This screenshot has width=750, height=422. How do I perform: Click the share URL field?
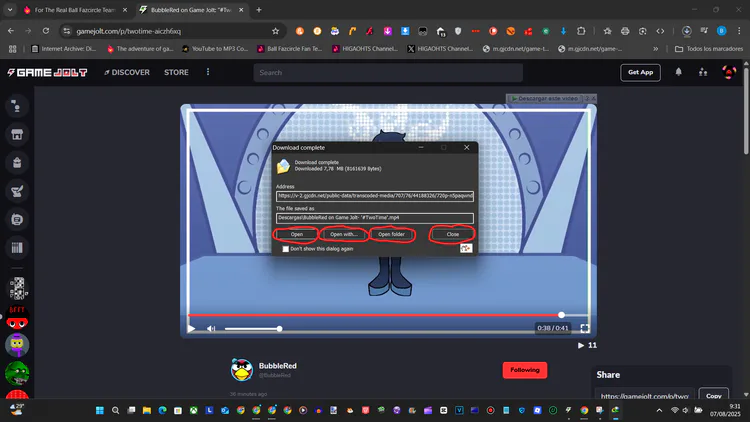click(644, 396)
